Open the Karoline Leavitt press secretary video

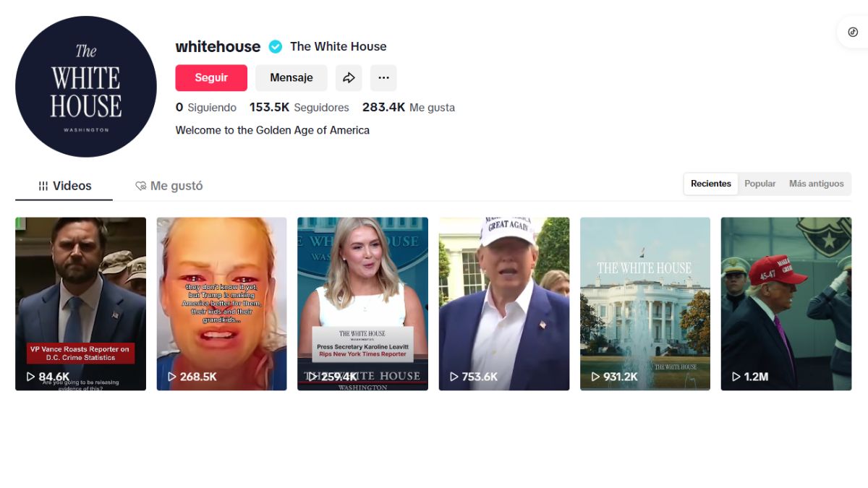362,304
